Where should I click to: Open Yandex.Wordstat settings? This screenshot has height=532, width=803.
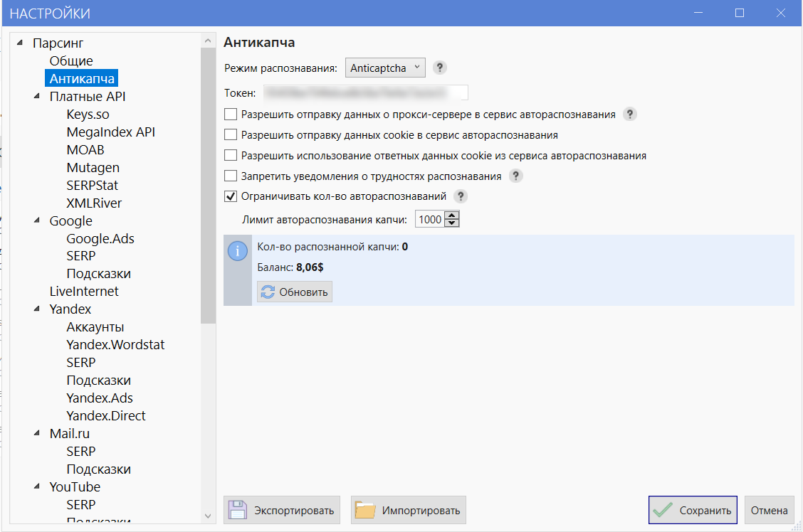(115, 345)
